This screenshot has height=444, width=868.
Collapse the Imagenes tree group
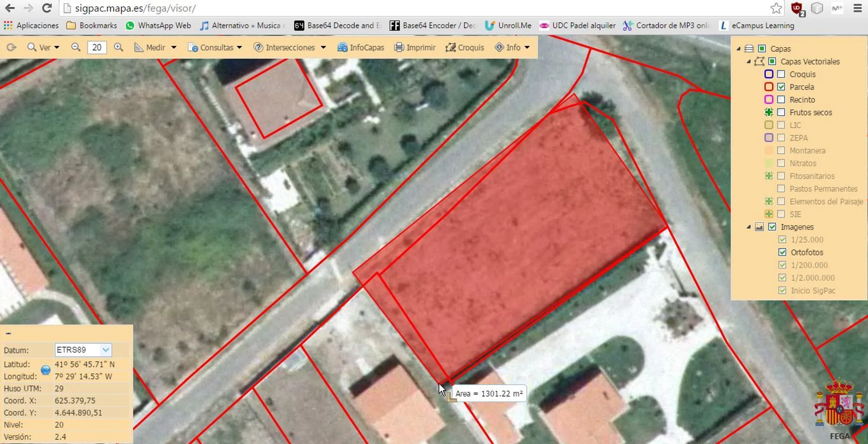point(748,227)
